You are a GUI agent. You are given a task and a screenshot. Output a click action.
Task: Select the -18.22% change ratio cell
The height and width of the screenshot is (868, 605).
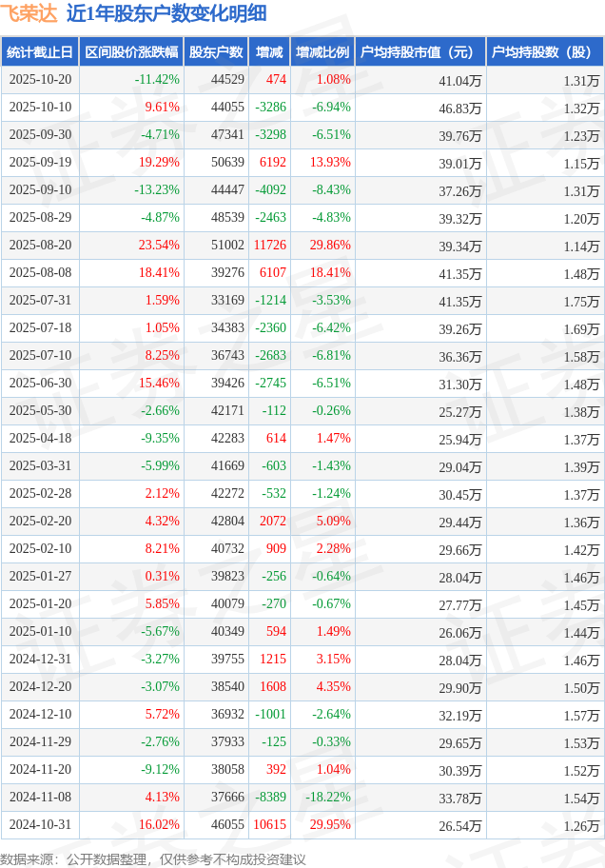point(328,798)
